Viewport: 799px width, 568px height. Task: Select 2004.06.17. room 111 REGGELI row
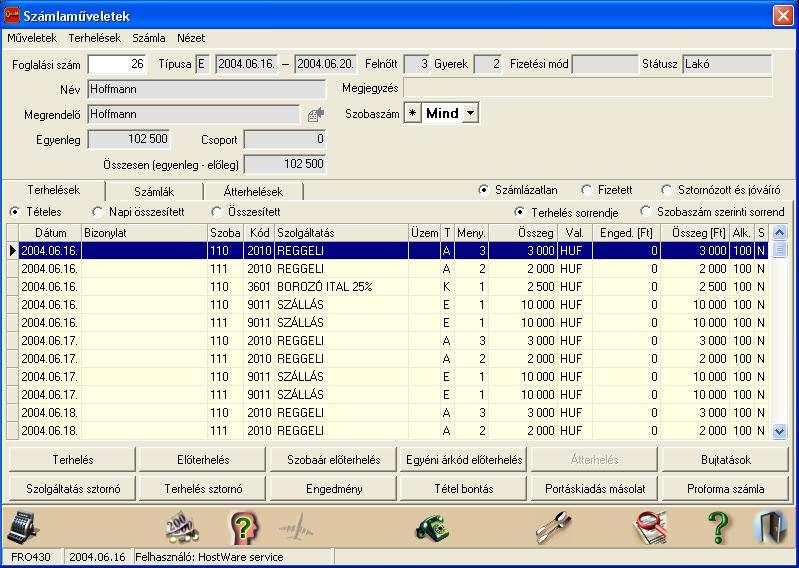point(393,359)
